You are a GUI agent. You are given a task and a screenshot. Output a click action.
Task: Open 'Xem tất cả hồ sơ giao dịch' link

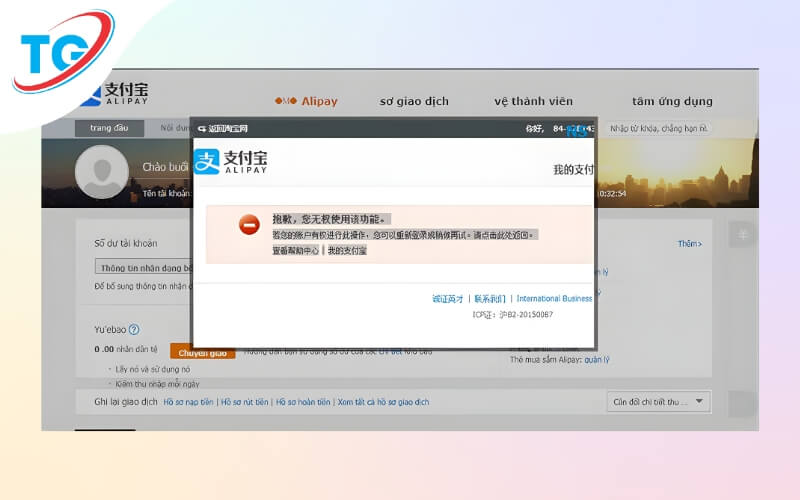(383, 402)
